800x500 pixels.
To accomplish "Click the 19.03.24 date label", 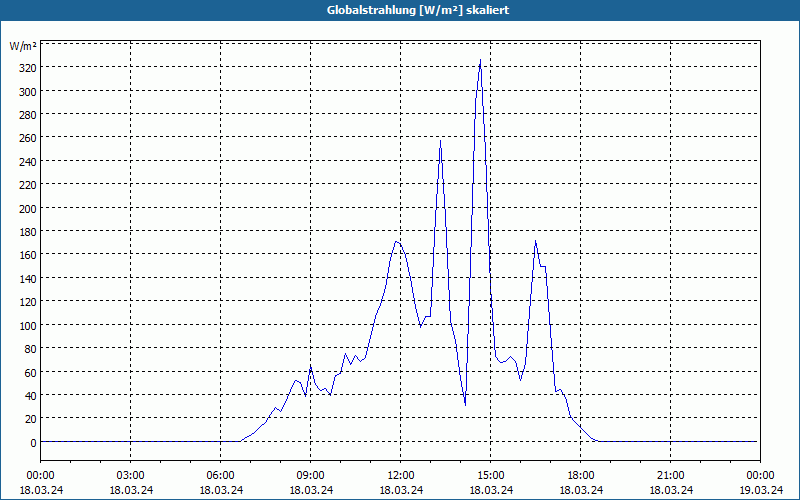I will (760, 490).
